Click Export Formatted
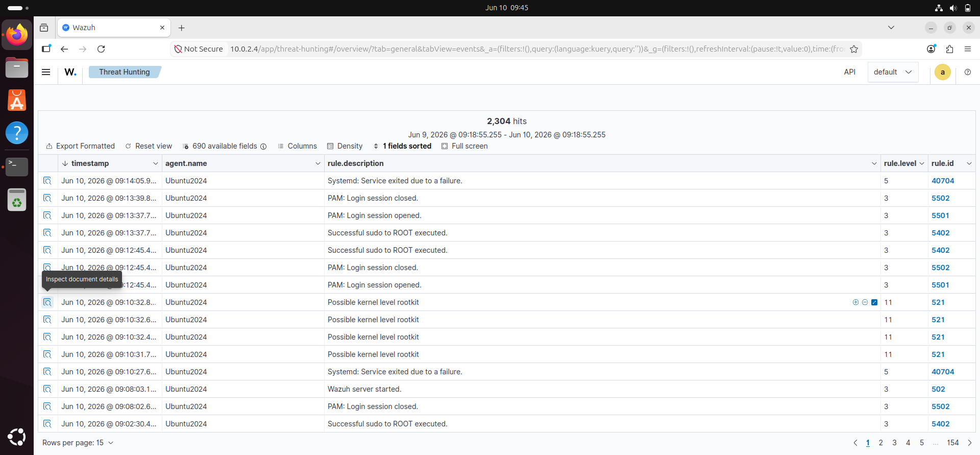This screenshot has width=980, height=455. [80, 146]
